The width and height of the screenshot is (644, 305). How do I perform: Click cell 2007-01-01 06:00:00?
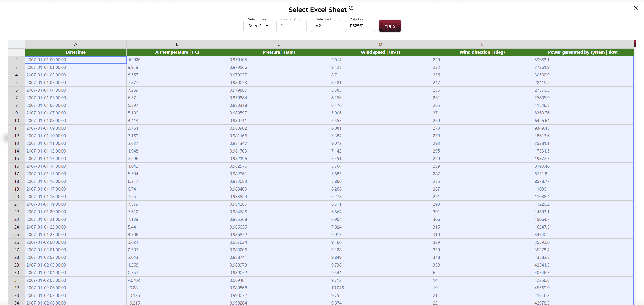tap(76, 105)
